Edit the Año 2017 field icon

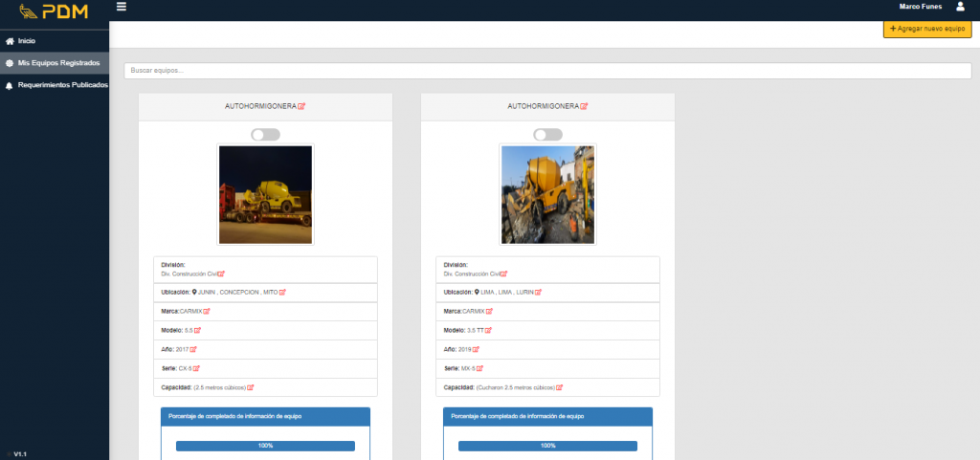193,349
